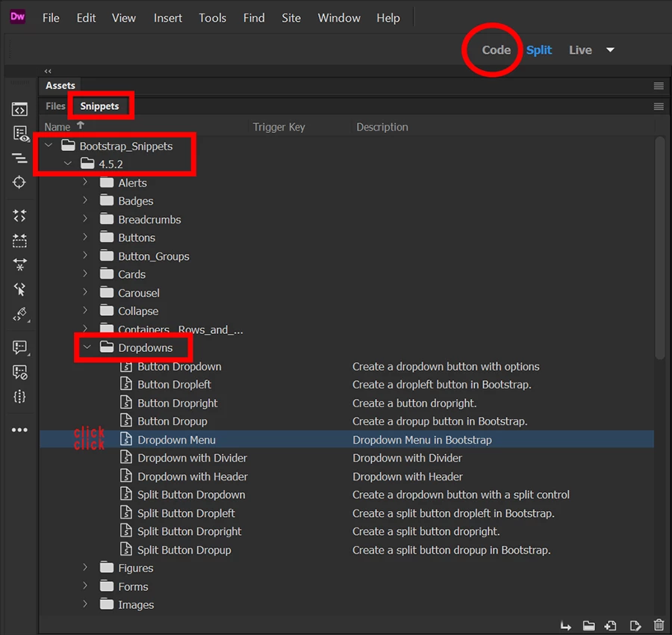Click the Edit Snippet icon at bottom
Screen dimensions: 672x635
(x=635, y=626)
